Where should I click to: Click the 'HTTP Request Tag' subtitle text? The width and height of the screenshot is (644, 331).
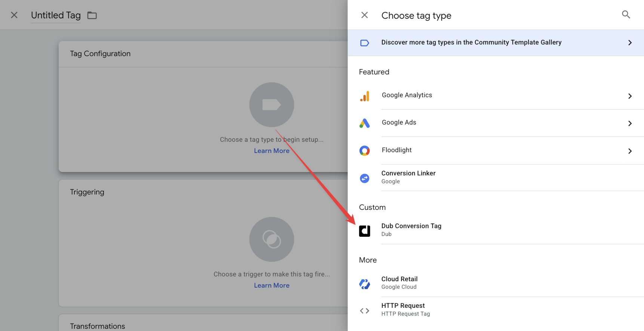click(406, 314)
